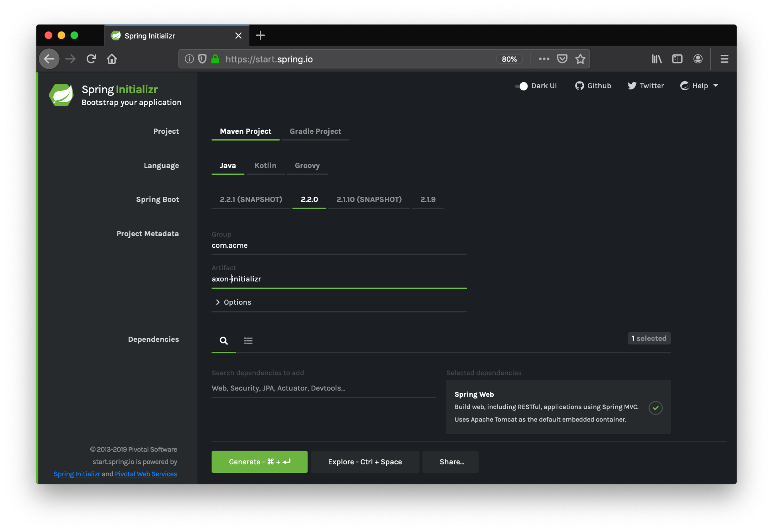The width and height of the screenshot is (773, 532).
Task: Switch to dependency list view icon
Action: point(248,341)
